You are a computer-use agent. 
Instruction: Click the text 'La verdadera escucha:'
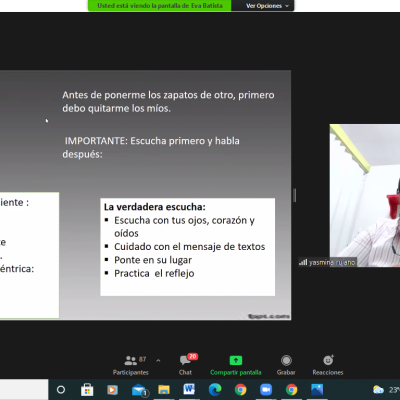(155, 207)
